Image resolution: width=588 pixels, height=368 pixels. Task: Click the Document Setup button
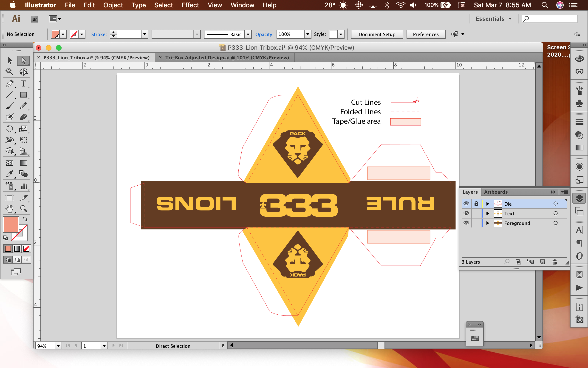tap(377, 34)
